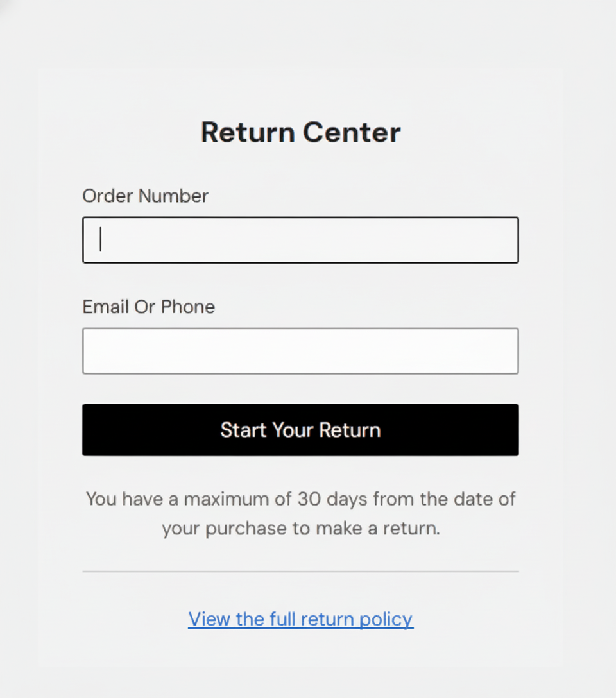Select the word 'Return' in the page heading

[x=248, y=132]
